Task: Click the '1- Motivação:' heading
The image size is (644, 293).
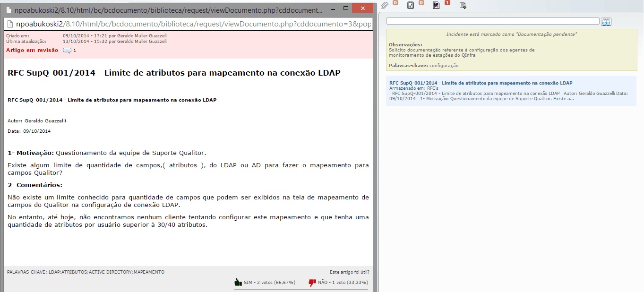Action: [31, 153]
